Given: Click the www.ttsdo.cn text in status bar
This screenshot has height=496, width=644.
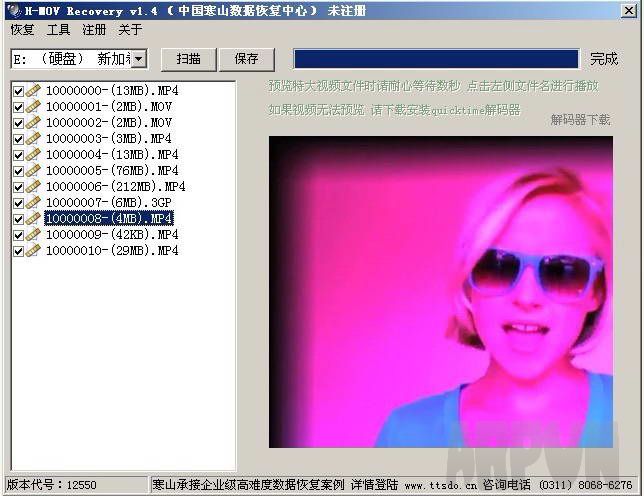Looking at the screenshot, I should 441,486.
